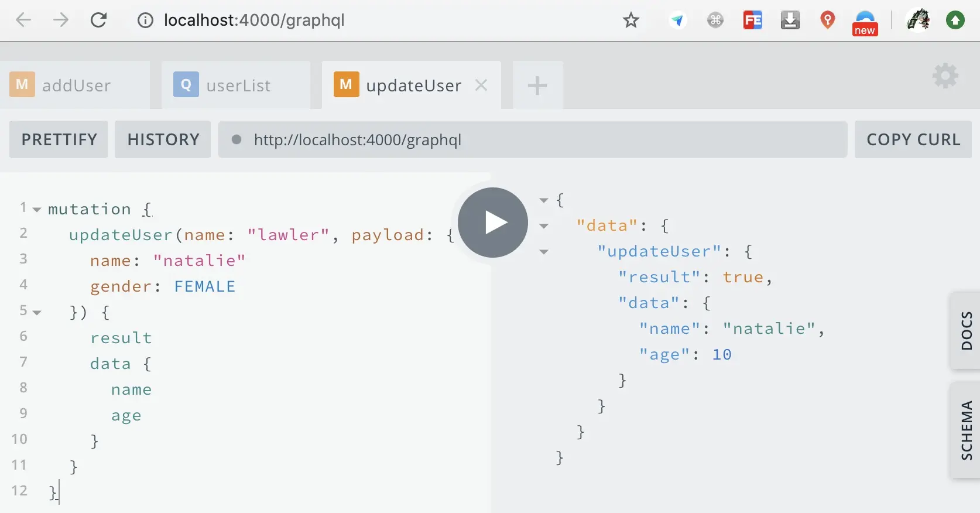Reload the page
This screenshot has width=980, height=513.
pyautogui.click(x=98, y=20)
